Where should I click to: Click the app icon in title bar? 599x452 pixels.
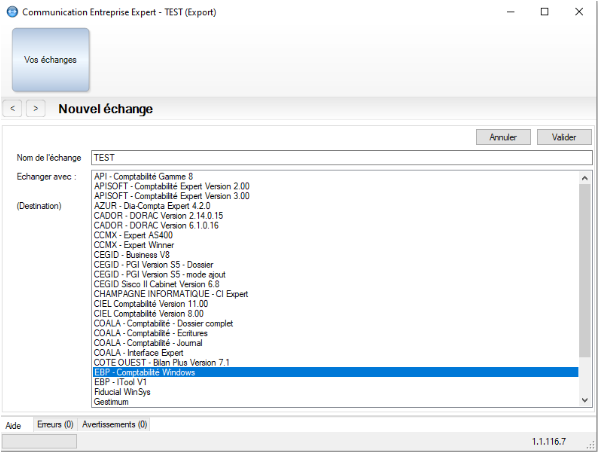[12, 12]
